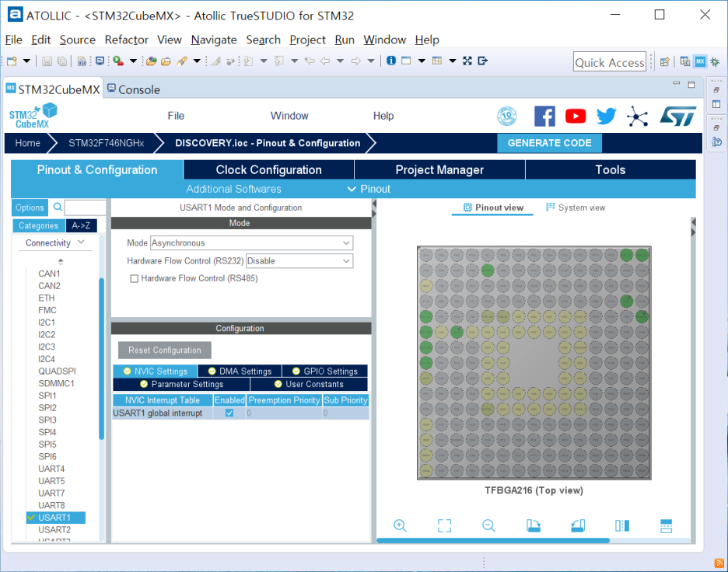The width and height of the screenshot is (728, 572).
Task: Switch to the CubeMX perspective icon
Action: pos(700,61)
